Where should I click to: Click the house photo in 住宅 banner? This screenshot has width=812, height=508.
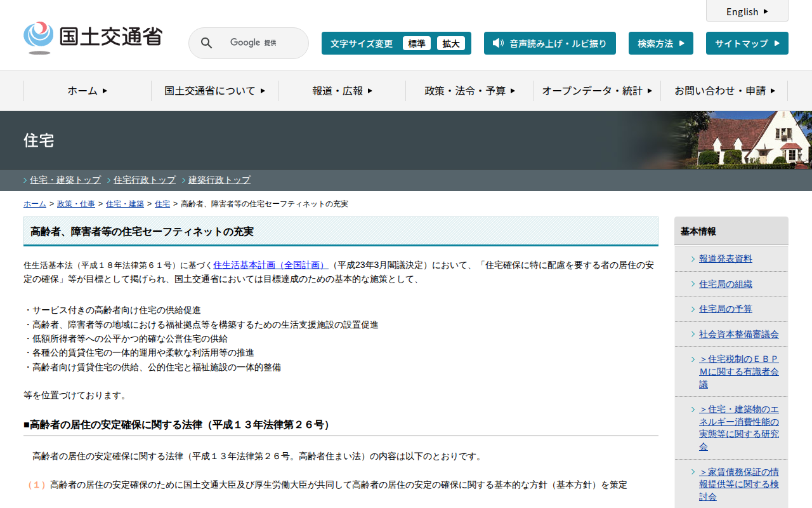point(747,140)
